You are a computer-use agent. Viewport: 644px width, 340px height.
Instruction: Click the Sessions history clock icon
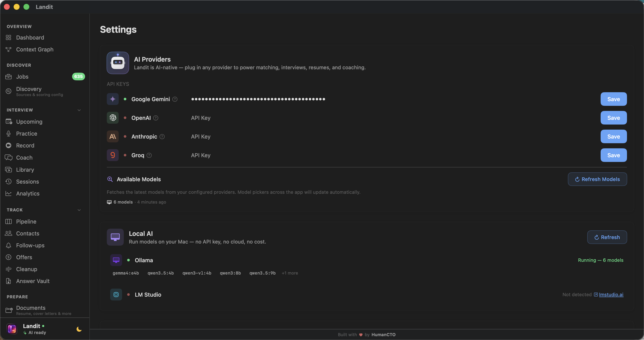click(x=9, y=182)
